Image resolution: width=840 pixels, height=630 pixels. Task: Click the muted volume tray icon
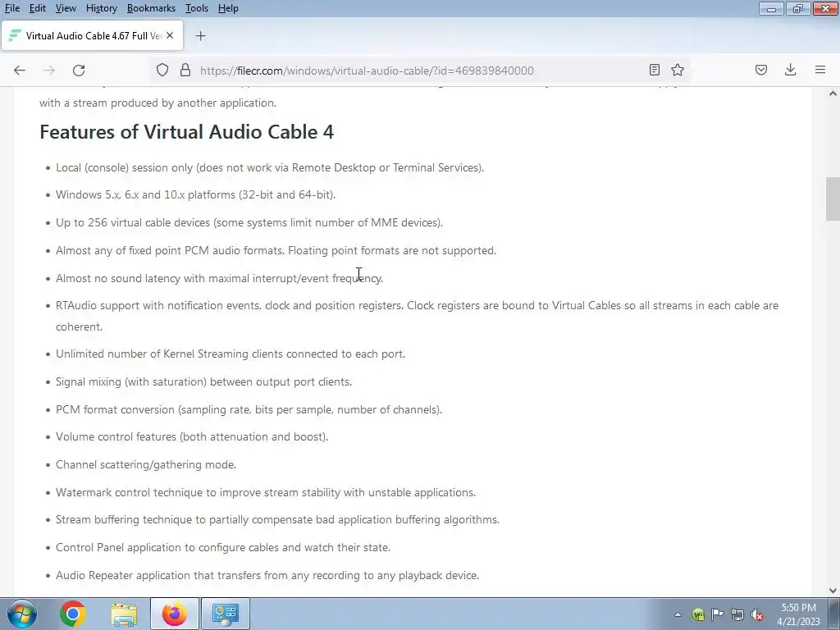click(x=757, y=614)
